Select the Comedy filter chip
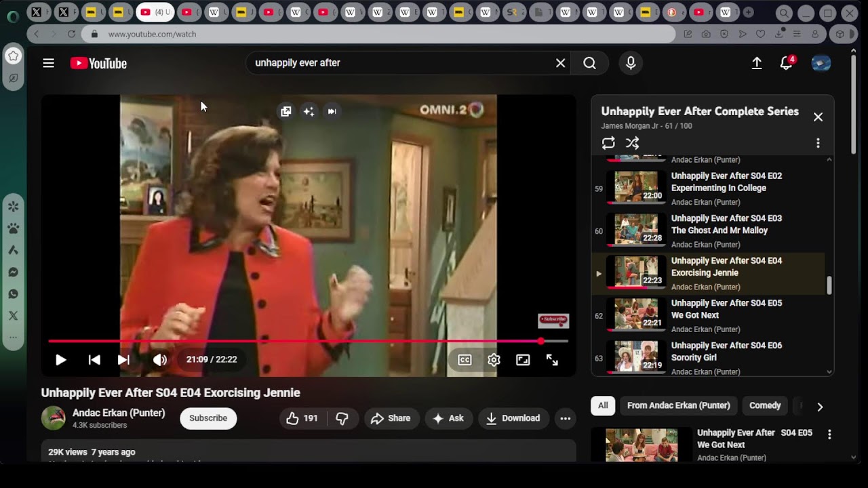The image size is (868, 488). pyautogui.click(x=765, y=405)
